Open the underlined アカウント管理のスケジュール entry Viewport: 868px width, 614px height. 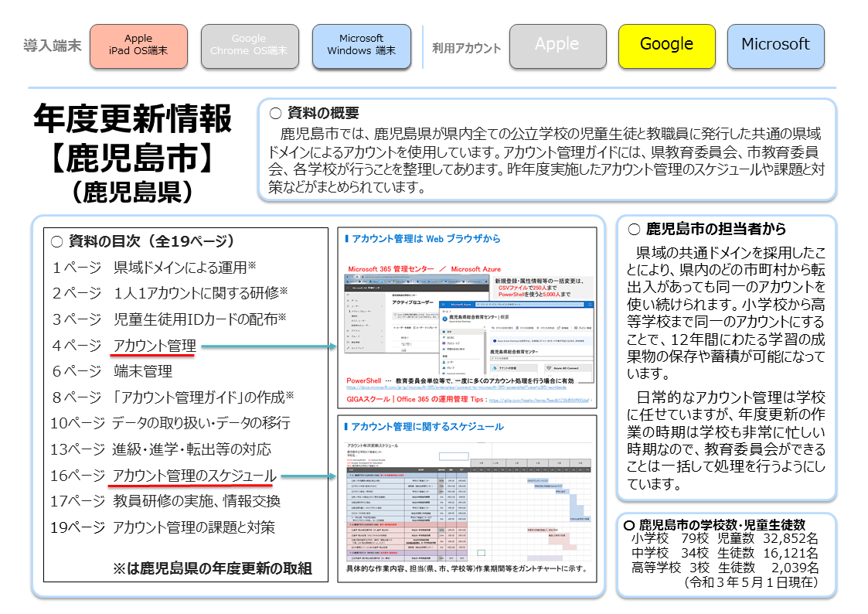point(194,476)
